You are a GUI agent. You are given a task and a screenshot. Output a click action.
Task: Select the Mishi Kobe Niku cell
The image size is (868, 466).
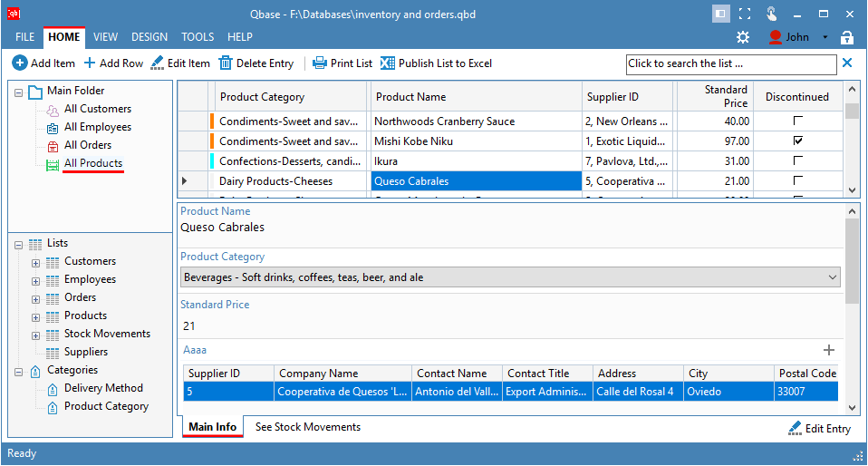click(x=476, y=141)
